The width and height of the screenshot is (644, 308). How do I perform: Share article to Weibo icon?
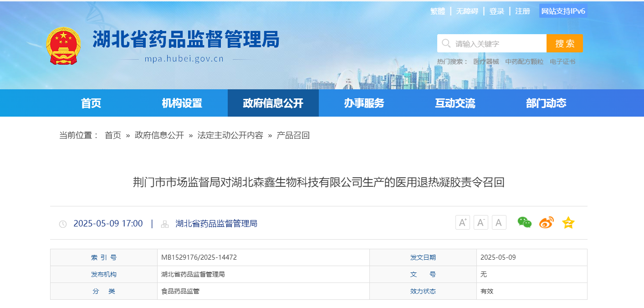(x=546, y=223)
